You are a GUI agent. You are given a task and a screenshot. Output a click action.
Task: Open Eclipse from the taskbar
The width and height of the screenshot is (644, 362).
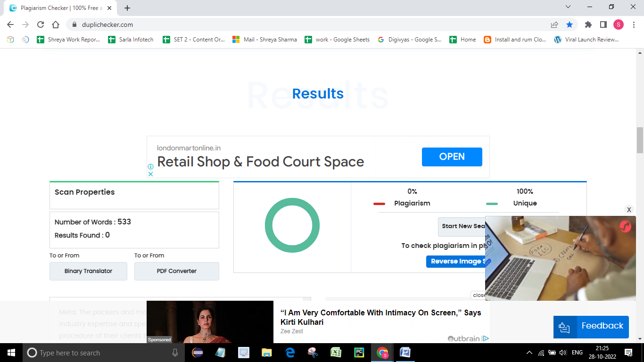[x=198, y=353]
